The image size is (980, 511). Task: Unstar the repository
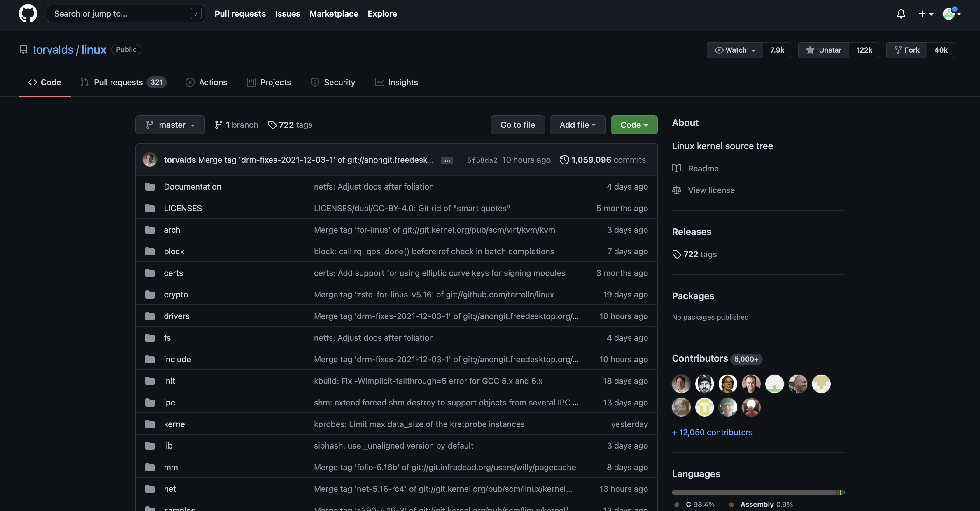tap(823, 50)
